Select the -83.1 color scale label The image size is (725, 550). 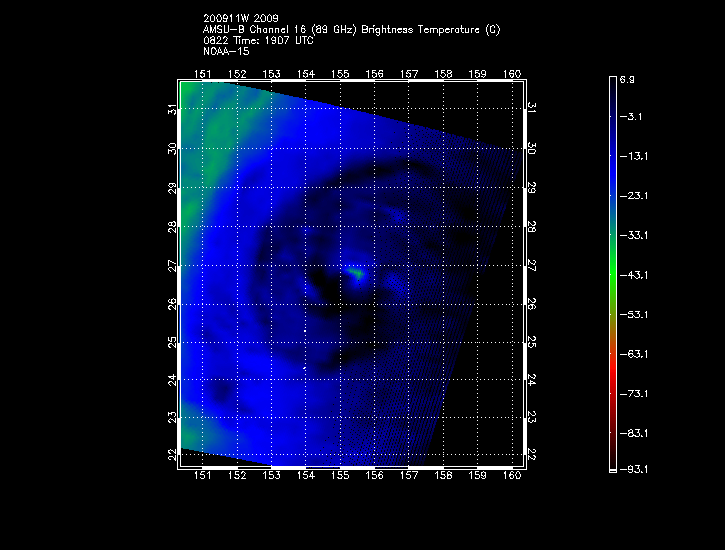tap(634, 434)
